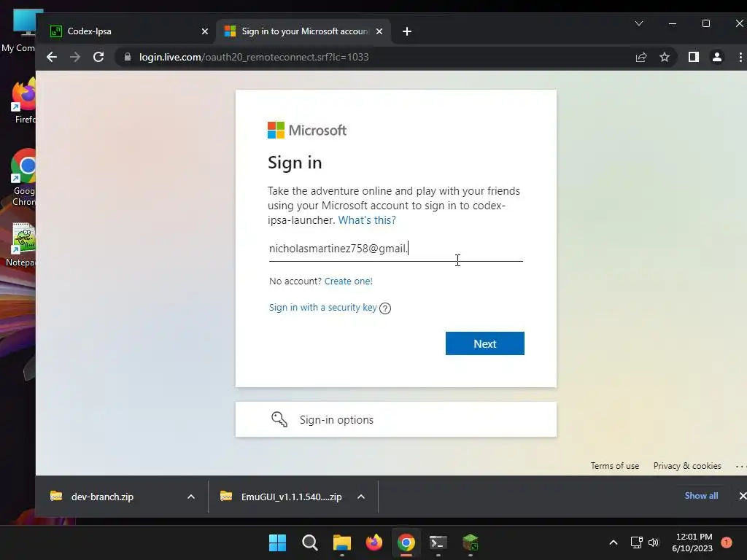Open Firefox from the taskbar
The image size is (747, 560).
(374, 542)
